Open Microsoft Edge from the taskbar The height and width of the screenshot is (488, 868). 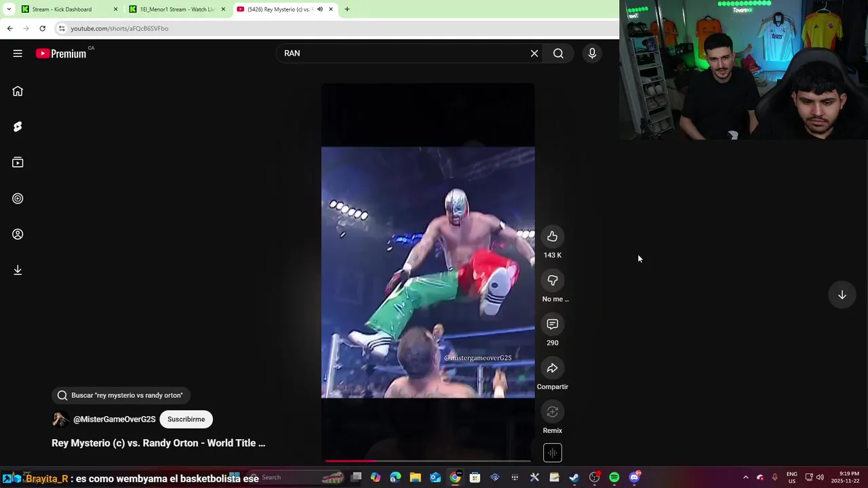coord(395,477)
